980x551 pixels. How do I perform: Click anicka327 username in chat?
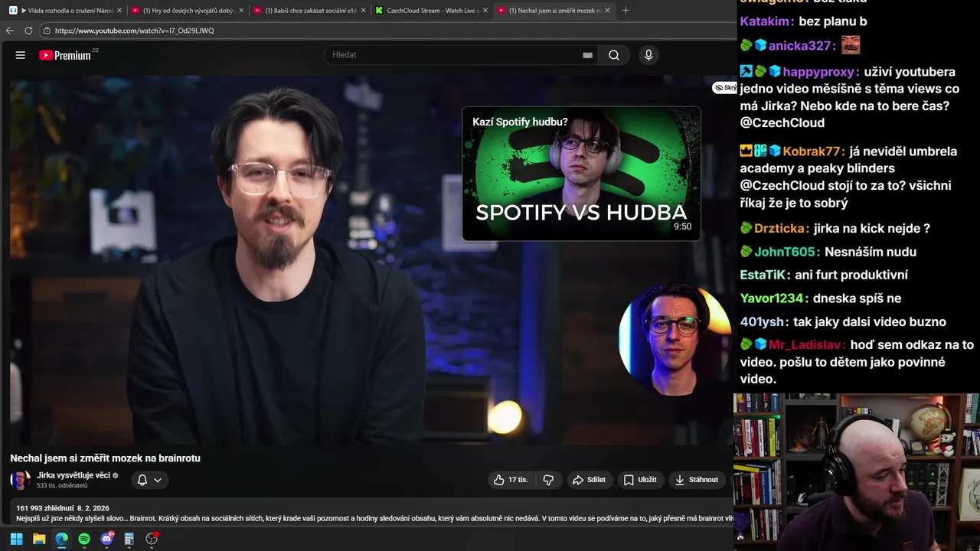(802, 46)
